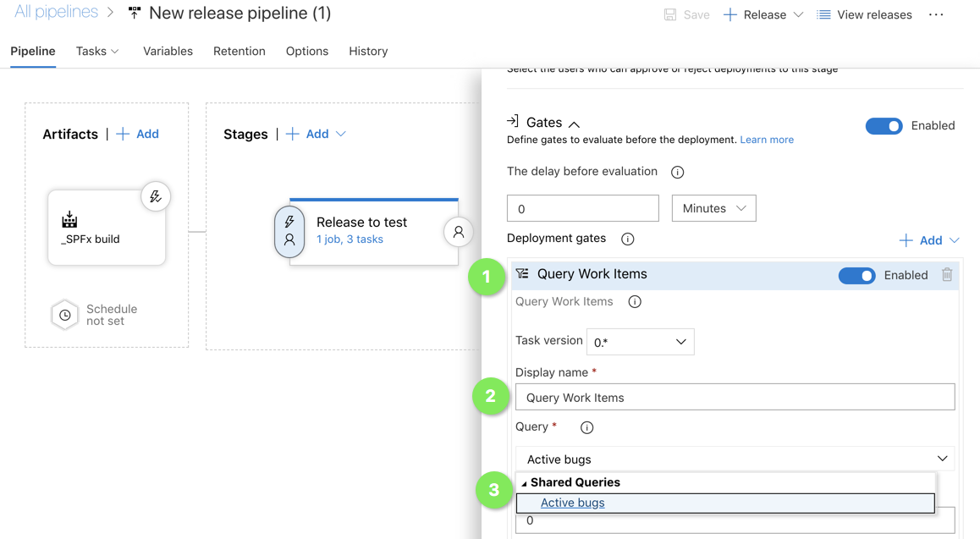
Task: Expand the Stages Add dropdown chevron
Action: [x=340, y=134]
